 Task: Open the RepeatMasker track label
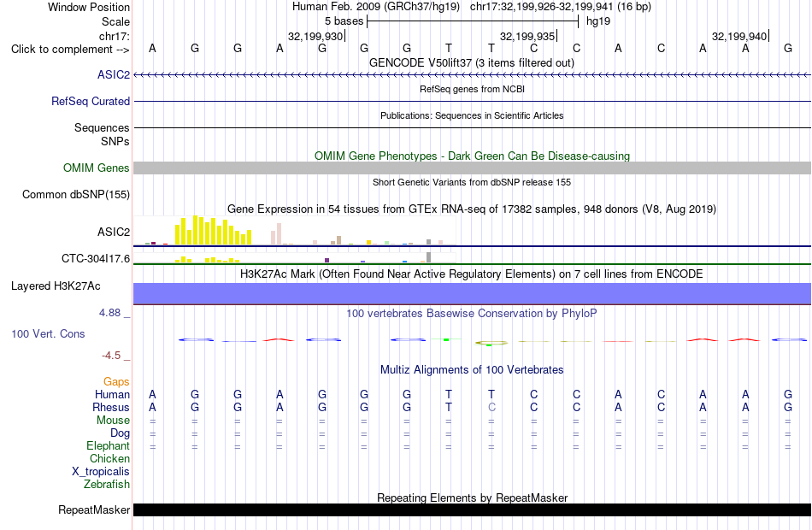[x=94, y=509]
